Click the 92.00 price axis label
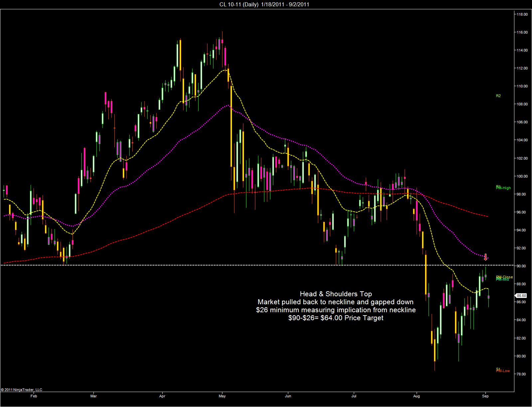The height and width of the screenshot is (407, 532). [522, 248]
